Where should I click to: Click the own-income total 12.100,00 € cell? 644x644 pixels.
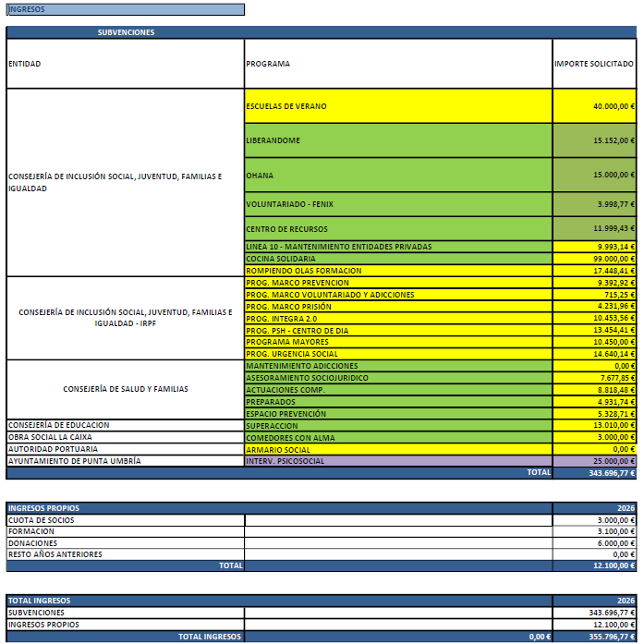click(x=594, y=565)
